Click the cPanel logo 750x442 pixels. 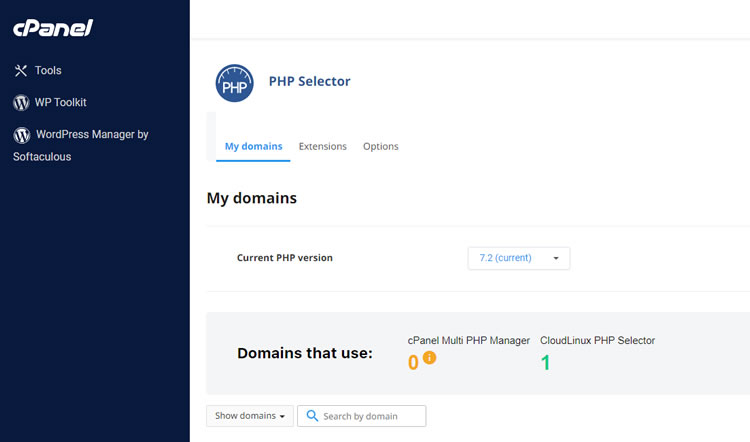point(53,28)
